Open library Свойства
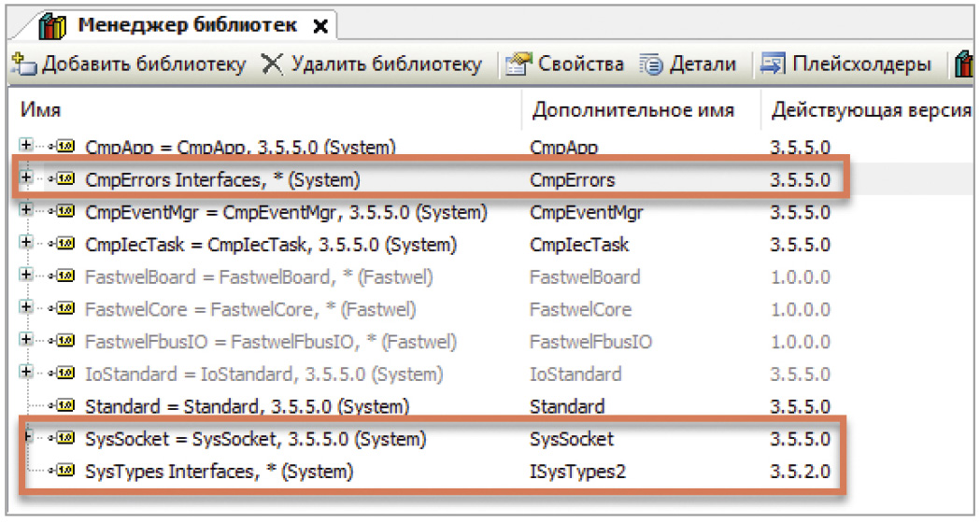The width and height of the screenshot is (980, 522). [565, 63]
